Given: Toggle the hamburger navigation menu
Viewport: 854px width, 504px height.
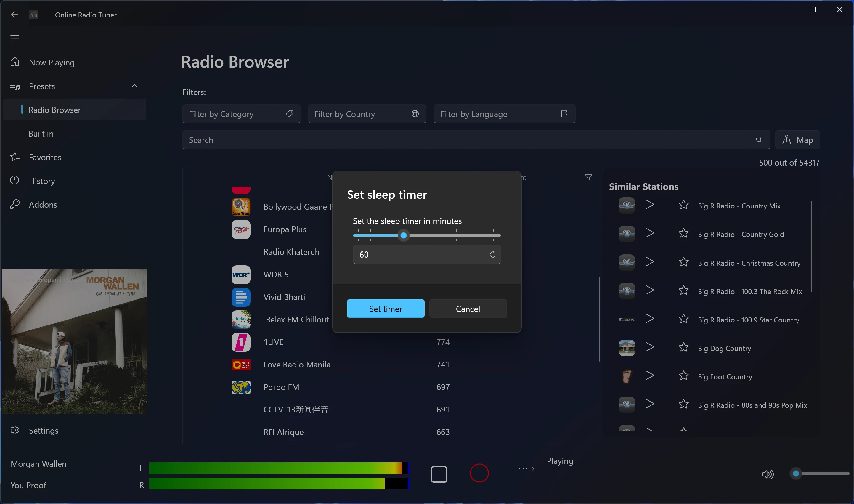Looking at the screenshot, I should 15,38.
